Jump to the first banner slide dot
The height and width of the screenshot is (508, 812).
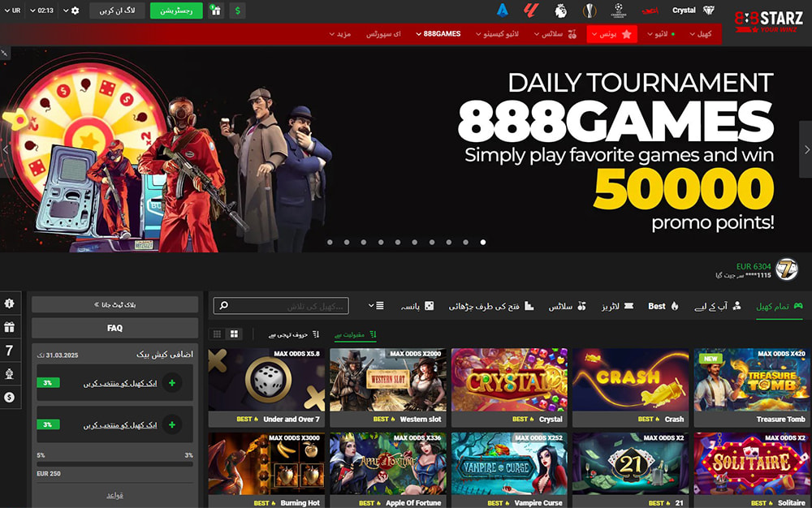pyautogui.click(x=330, y=242)
